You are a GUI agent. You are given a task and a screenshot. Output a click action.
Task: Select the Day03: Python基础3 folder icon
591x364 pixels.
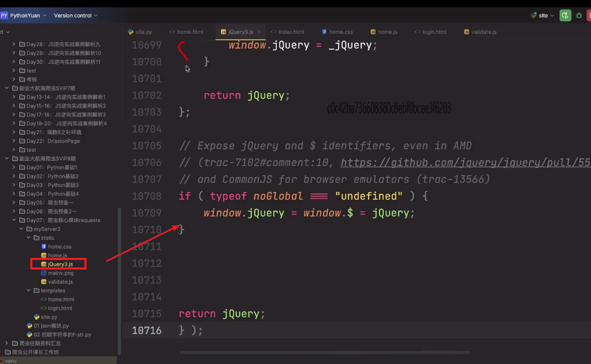coord(22,185)
